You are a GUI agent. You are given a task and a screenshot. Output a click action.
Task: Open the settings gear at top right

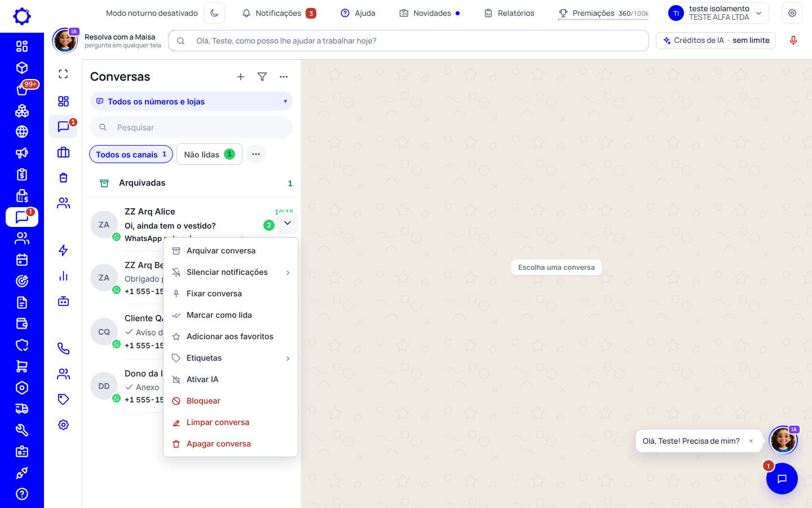[792, 13]
